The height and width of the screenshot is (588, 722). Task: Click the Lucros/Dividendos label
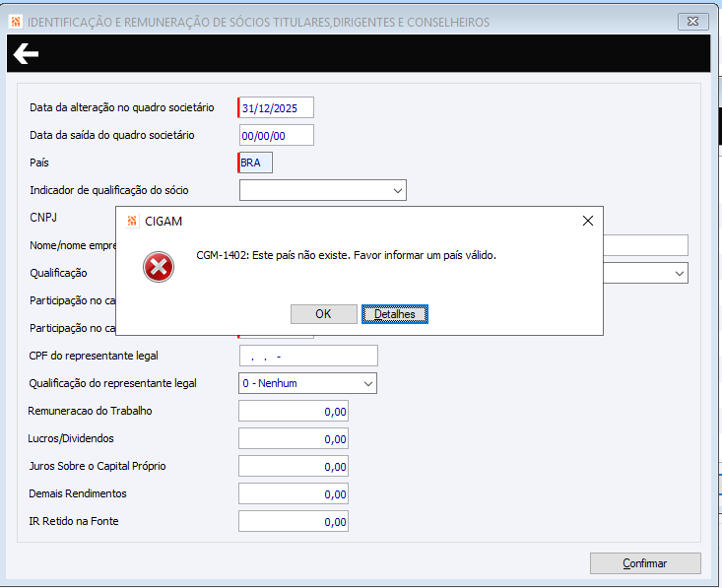[x=71, y=438]
